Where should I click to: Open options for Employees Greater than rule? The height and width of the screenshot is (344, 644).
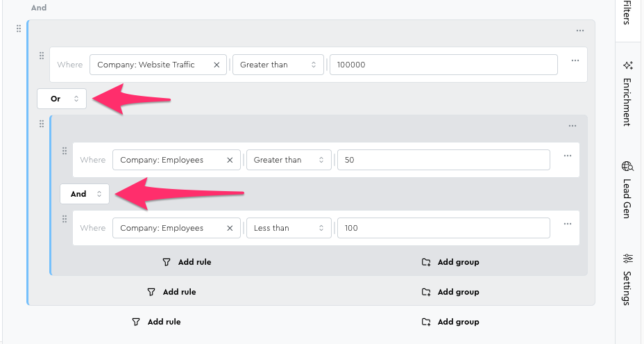(x=567, y=156)
